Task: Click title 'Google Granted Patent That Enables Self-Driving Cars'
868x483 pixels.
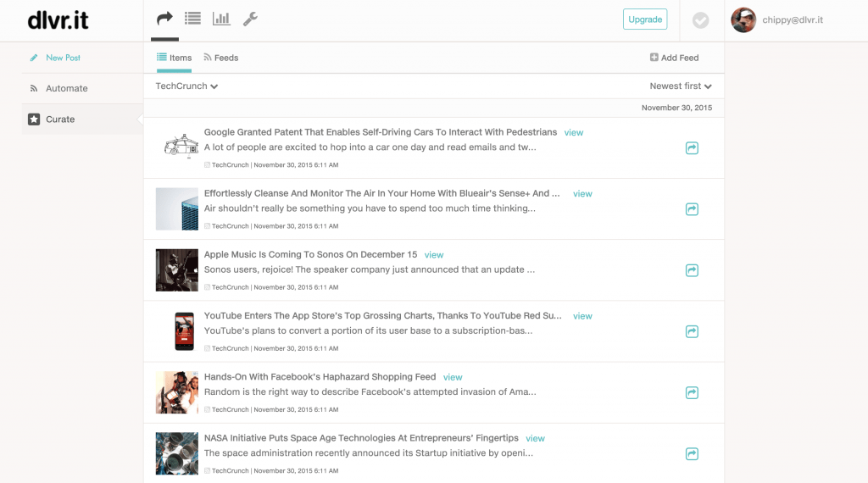Action: [x=381, y=132]
